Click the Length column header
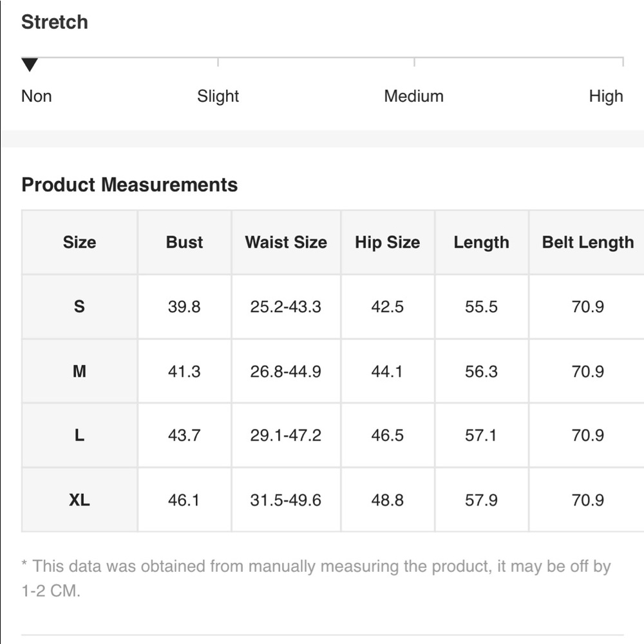Viewport: 644px width, 644px height. (x=481, y=242)
